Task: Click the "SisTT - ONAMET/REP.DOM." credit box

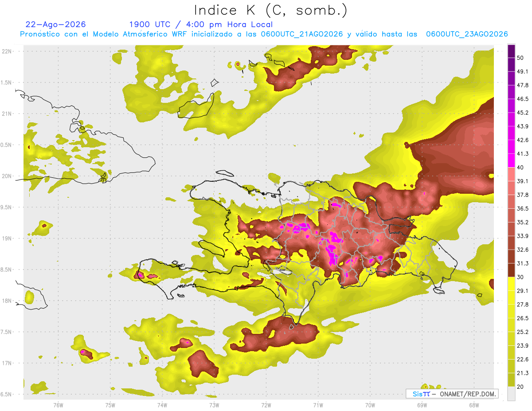Action: pyautogui.click(x=452, y=394)
